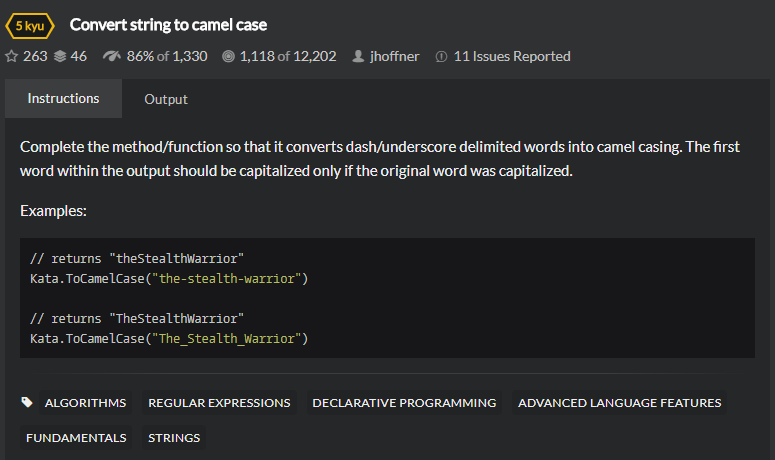Viewport: 775px width, 460px height.
Task: Select the Instructions tab
Action: (63, 98)
